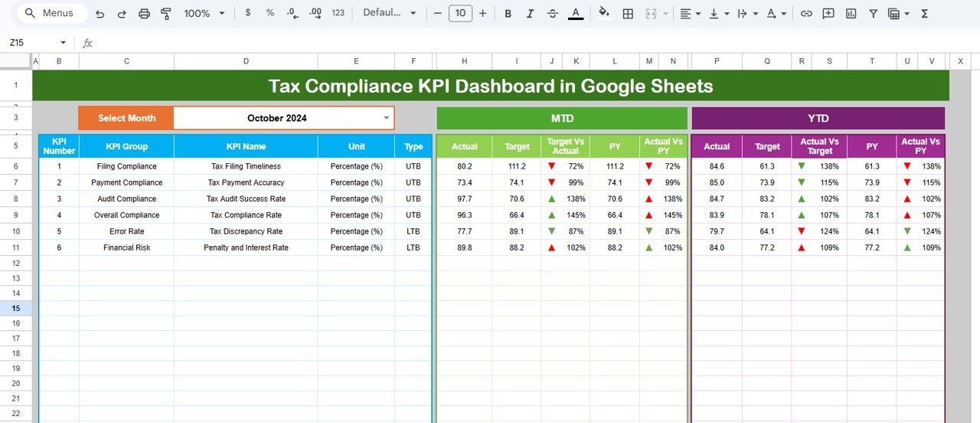The height and width of the screenshot is (423, 980).
Task: Toggle italic formatting
Action: coord(530,13)
